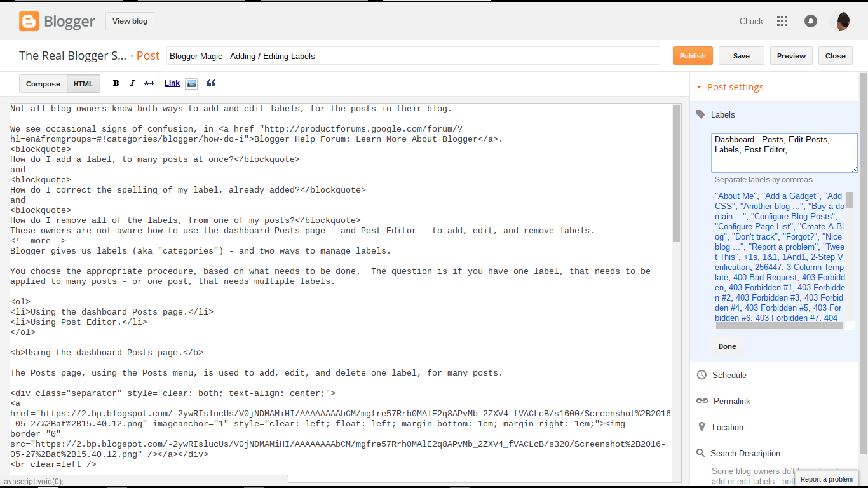Add the "403 Forbidden #3" label suggestion
868x488 pixels.
pos(768,297)
